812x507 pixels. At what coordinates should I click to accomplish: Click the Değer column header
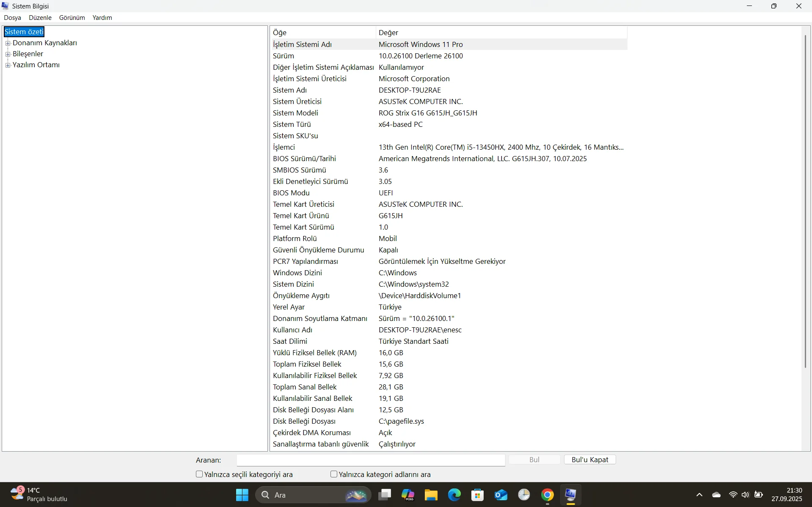coord(501,33)
